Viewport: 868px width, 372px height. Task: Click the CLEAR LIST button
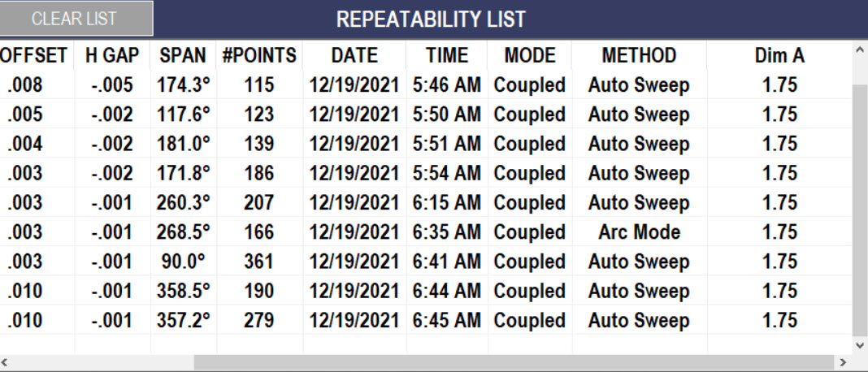(x=76, y=18)
